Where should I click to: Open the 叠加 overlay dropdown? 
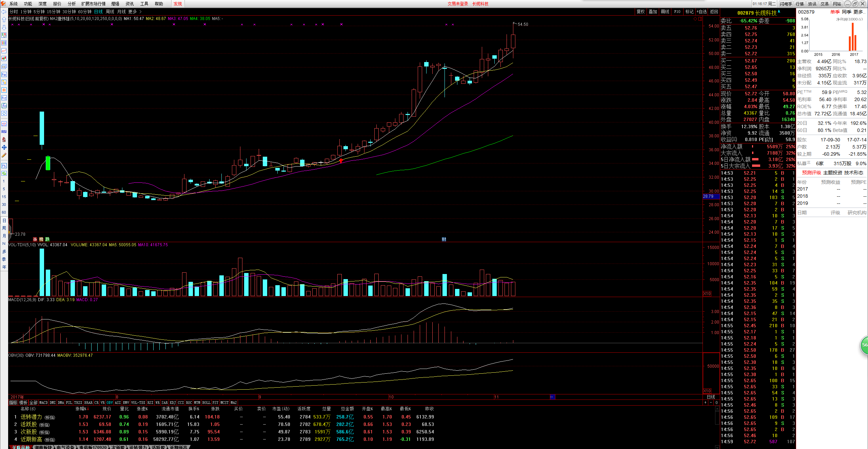coord(653,12)
